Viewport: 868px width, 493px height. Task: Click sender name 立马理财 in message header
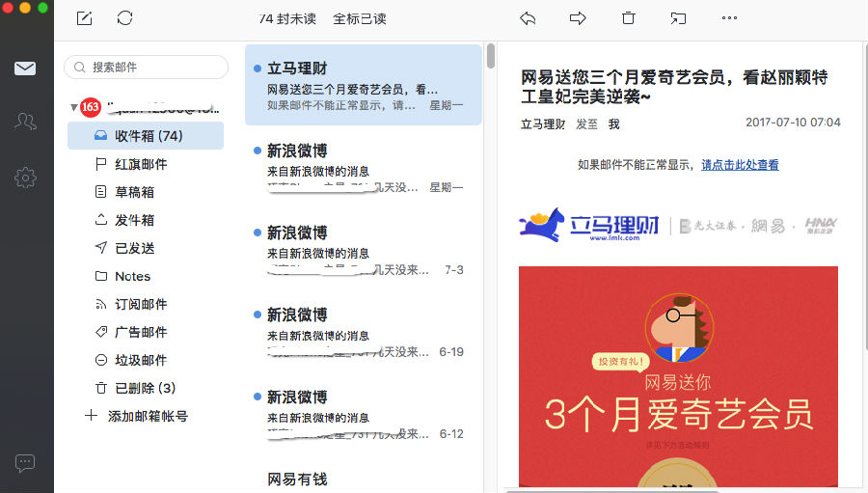542,124
